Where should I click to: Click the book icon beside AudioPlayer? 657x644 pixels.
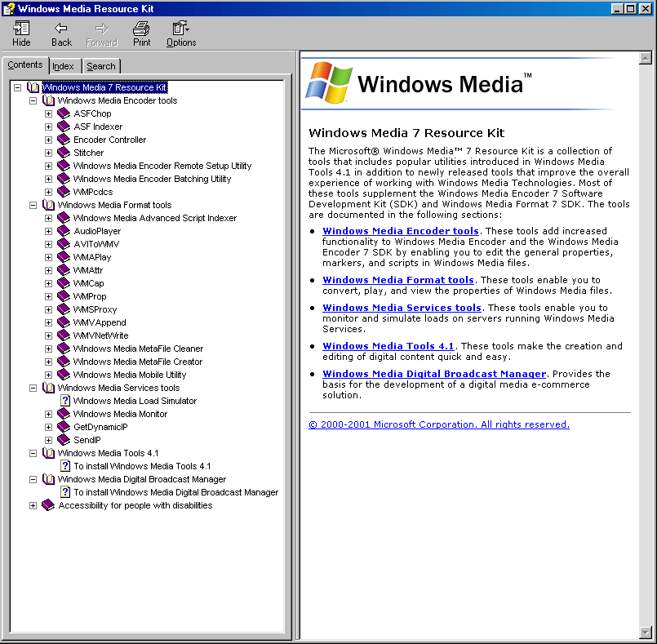[x=64, y=231]
